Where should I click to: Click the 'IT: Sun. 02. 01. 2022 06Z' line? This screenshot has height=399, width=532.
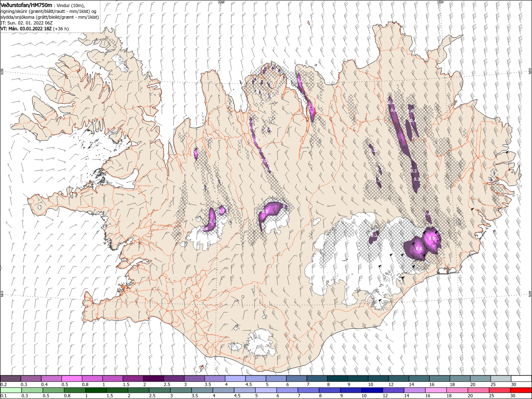pos(26,23)
